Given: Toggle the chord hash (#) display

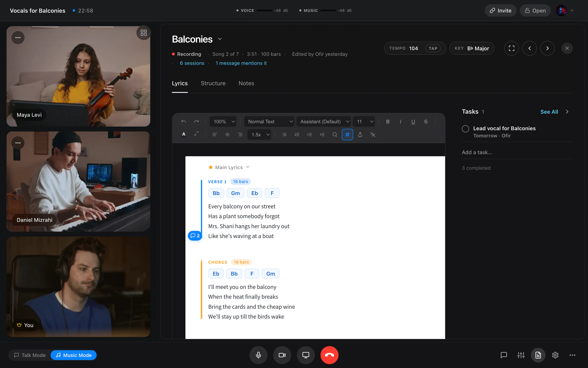Looking at the screenshot, I should click(347, 135).
